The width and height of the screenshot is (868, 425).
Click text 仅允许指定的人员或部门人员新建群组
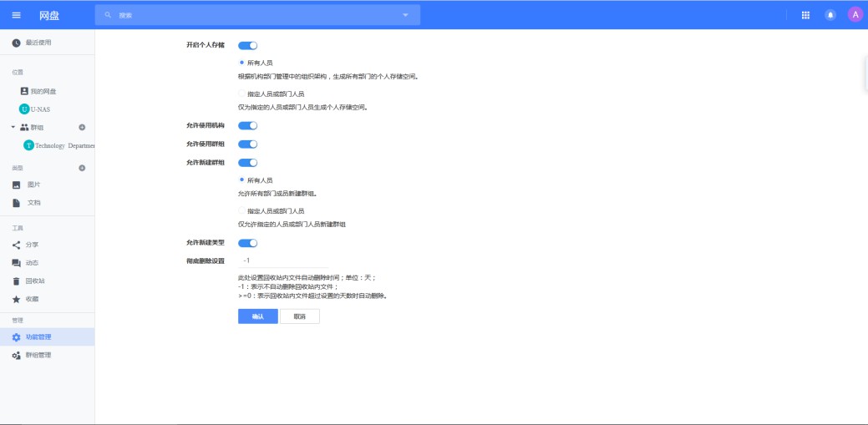292,225
